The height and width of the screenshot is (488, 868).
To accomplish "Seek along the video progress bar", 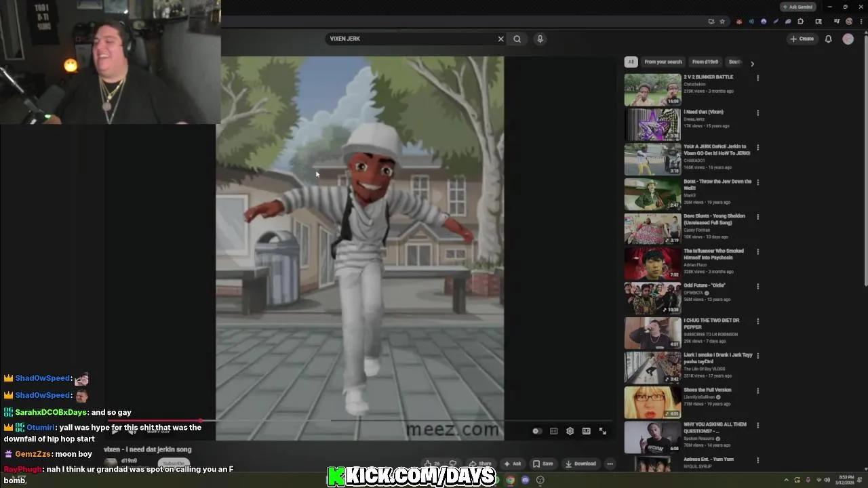I will tap(359, 421).
